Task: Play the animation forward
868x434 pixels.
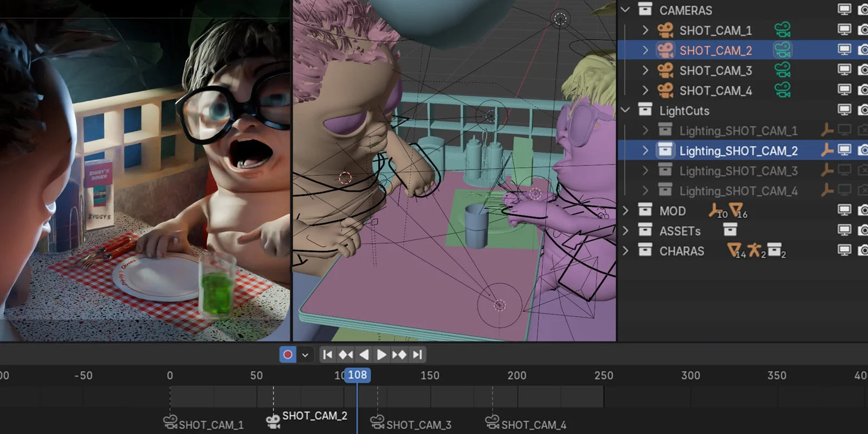Action: [381, 355]
